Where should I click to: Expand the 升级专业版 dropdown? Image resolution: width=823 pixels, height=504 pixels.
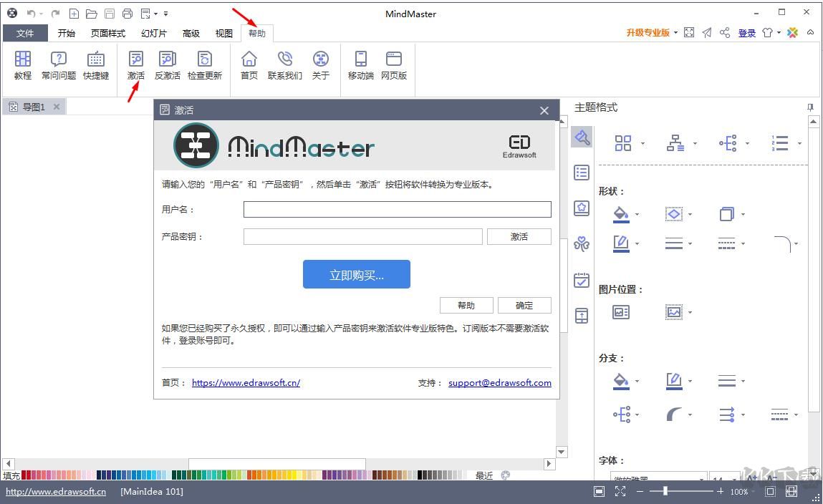click(676, 32)
